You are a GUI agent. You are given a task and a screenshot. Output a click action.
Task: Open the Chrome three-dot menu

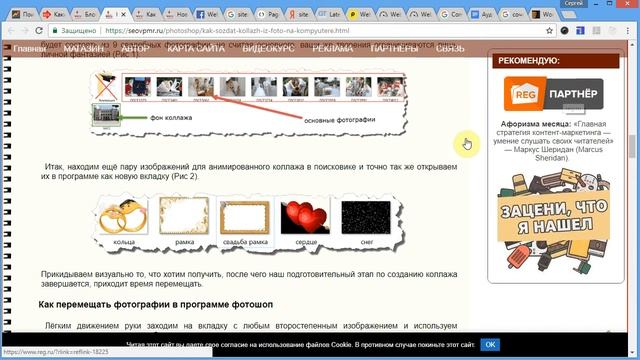click(x=628, y=31)
